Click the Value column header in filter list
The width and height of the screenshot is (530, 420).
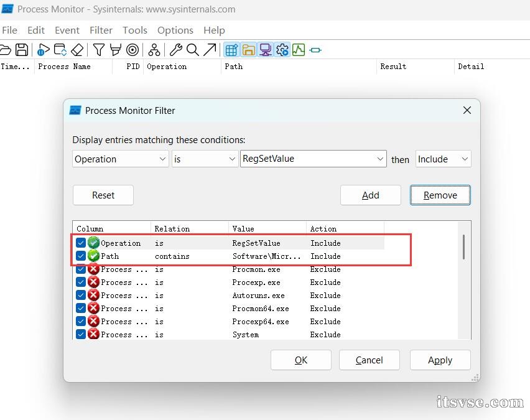(267, 229)
